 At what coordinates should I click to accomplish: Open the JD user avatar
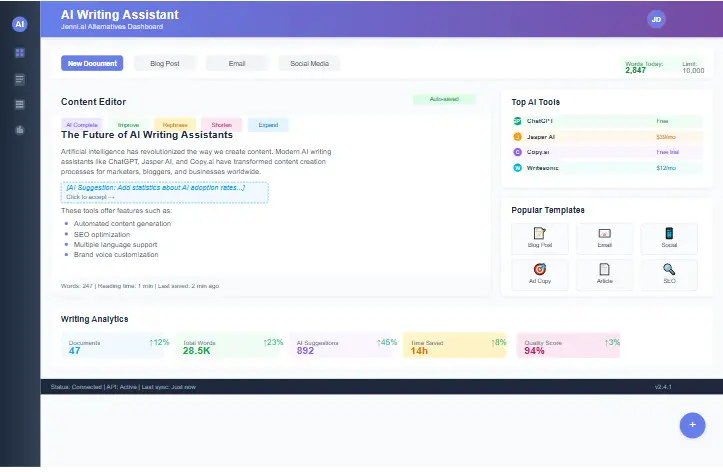(656, 19)
